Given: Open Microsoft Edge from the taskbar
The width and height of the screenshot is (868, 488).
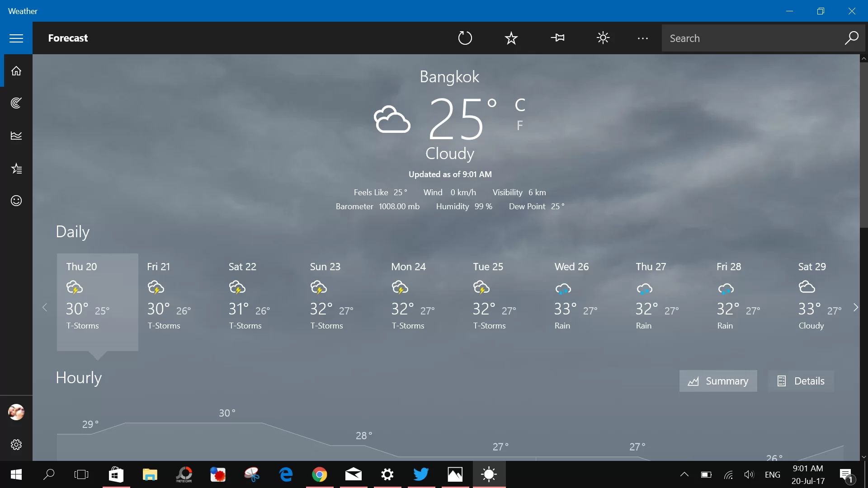Looking at the screenshot, I should coord(286,474).
